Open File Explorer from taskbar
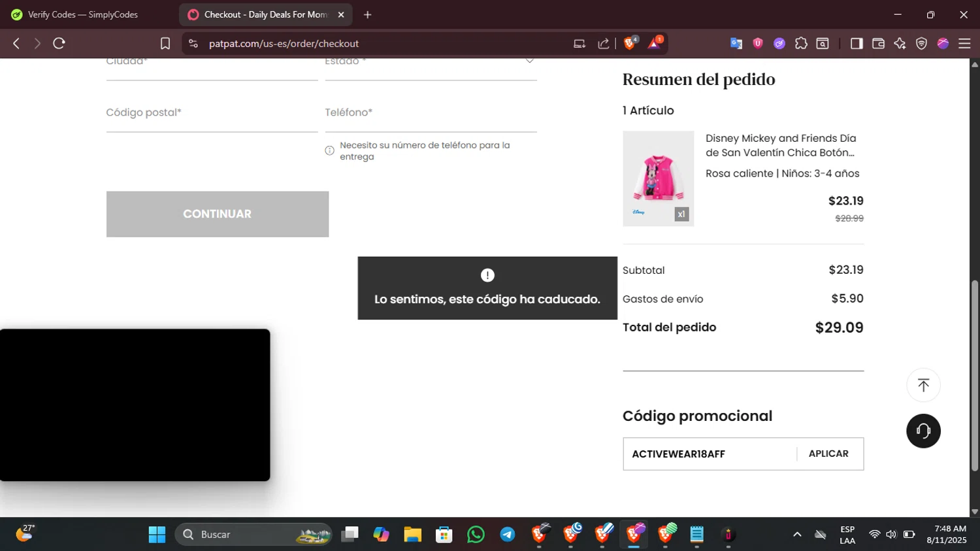980x551 pixels. 412,535
